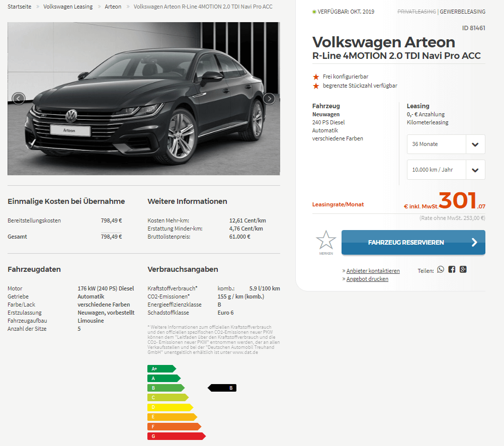Image resolution: width=504 pixels, height=446 pixels.
Task: Go to Volkswagen Leasing breadcrumb
Action: click(x=68, y=7)
